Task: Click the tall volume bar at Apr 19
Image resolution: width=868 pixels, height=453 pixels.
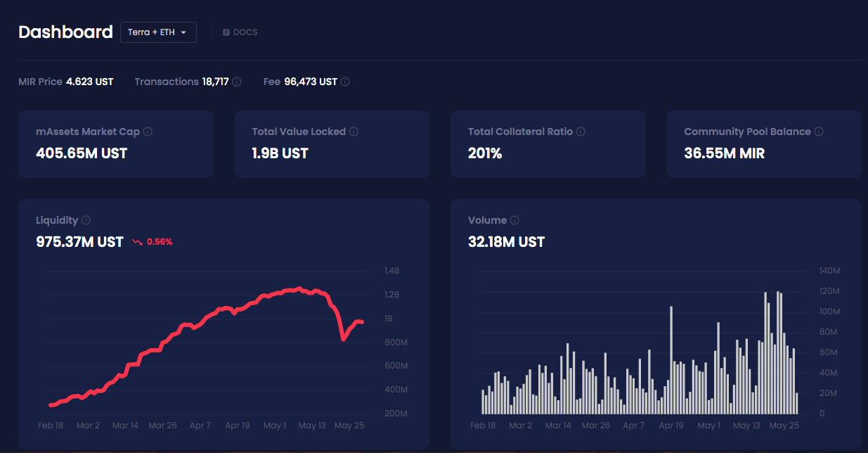Action: point(671,360)
